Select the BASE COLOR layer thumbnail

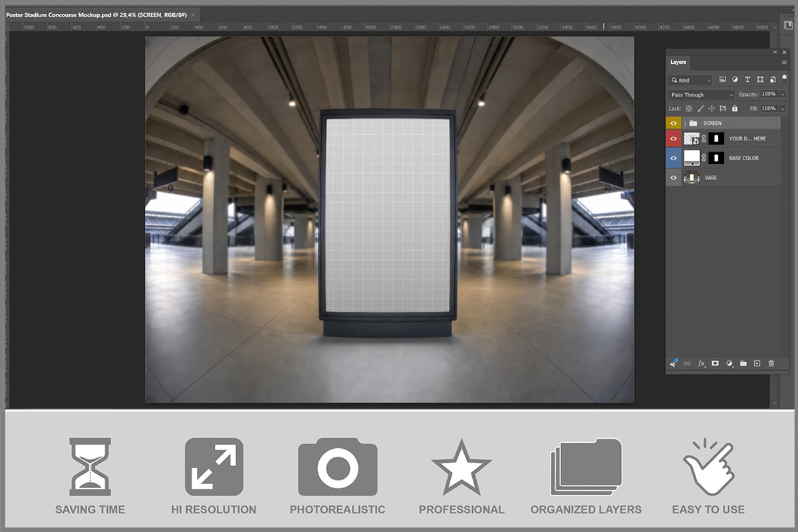692,158
